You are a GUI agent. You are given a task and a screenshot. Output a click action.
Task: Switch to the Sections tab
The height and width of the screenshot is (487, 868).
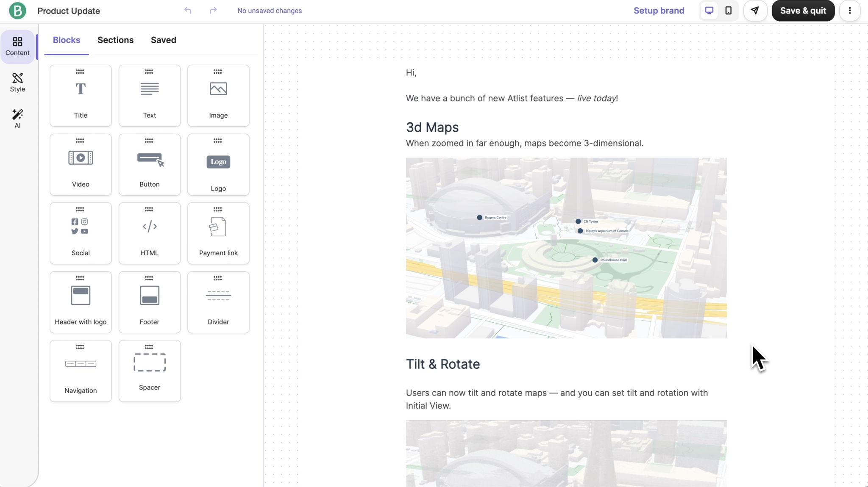pos(116,40)
